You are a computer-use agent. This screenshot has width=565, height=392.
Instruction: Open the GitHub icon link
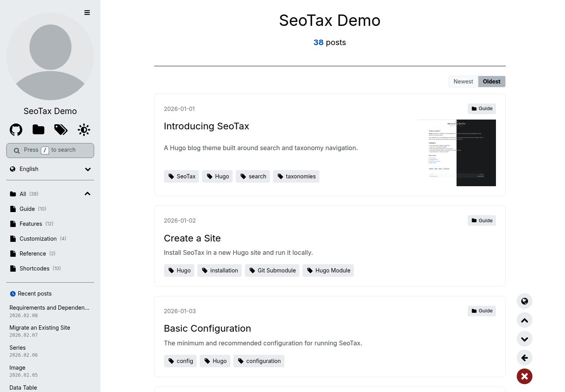(x=16, y=130)
